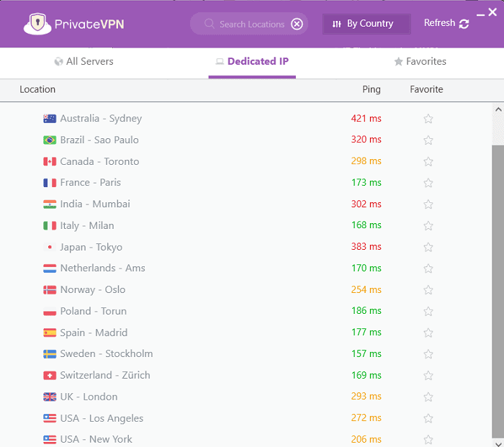Mark UK - London as favorite
Image resolution: width=504 pixels, height=447 pixels.
tap(428, 397)
